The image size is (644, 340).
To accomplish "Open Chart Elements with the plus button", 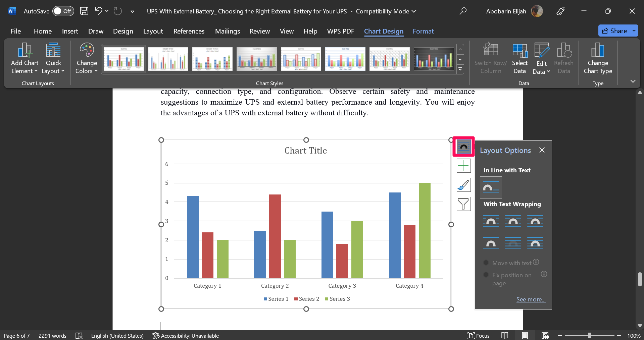I will tap(463, 165).
